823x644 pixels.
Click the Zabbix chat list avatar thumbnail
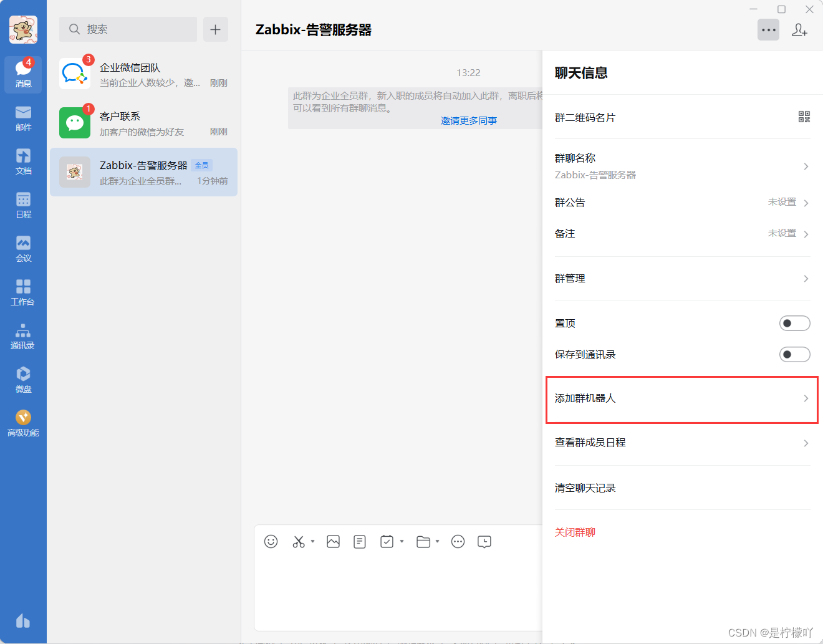tap(75, 172)
